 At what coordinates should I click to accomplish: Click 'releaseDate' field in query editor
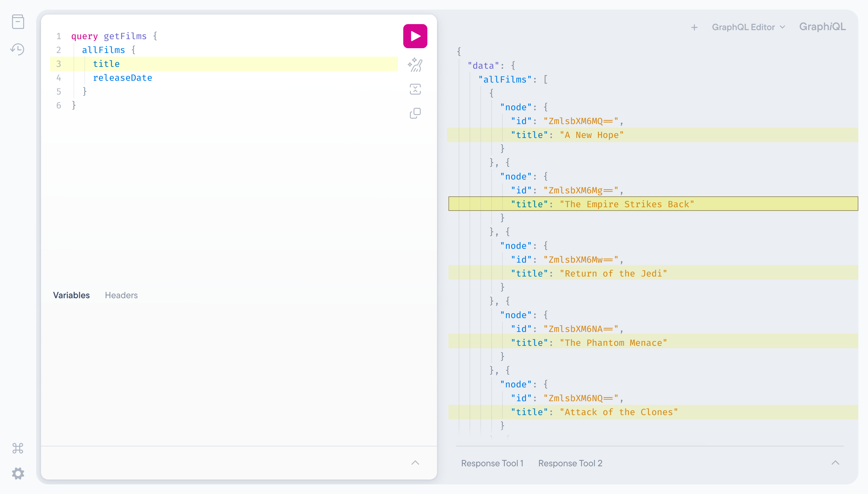click(123, 78)
